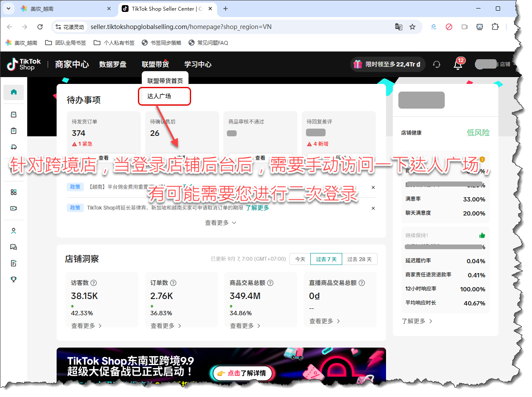
Task: Dismiss the 【越南】平台佣金 policy notice
Action: click(373, 187)
